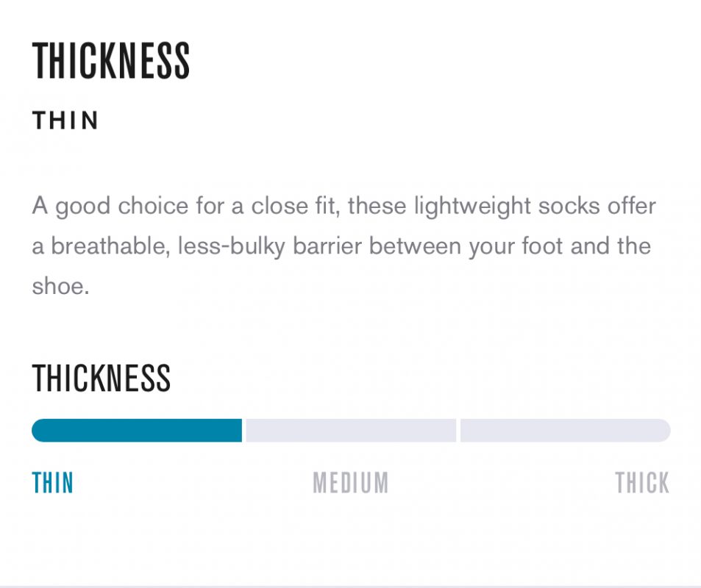The image size is (701, 588).
Task: Select the THICK label below bar
Action: [x=642, y=483]
